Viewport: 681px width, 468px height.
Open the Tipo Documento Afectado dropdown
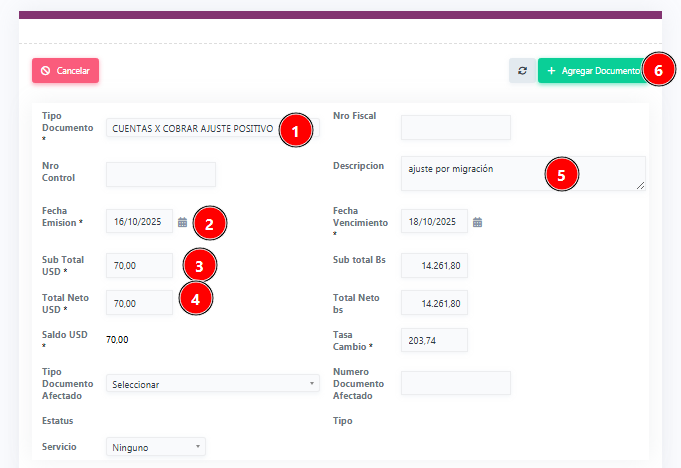212,384
